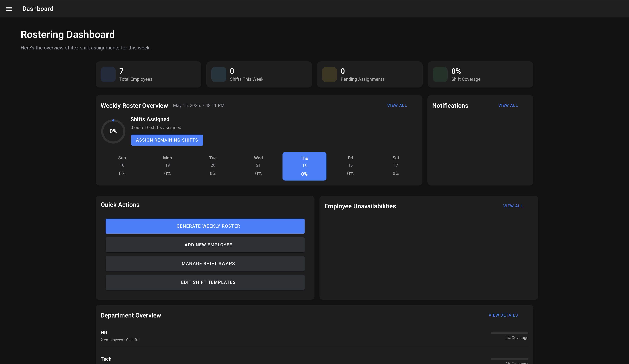
Task: Select the Mon 19 day tile
Action: pos(168,166)
